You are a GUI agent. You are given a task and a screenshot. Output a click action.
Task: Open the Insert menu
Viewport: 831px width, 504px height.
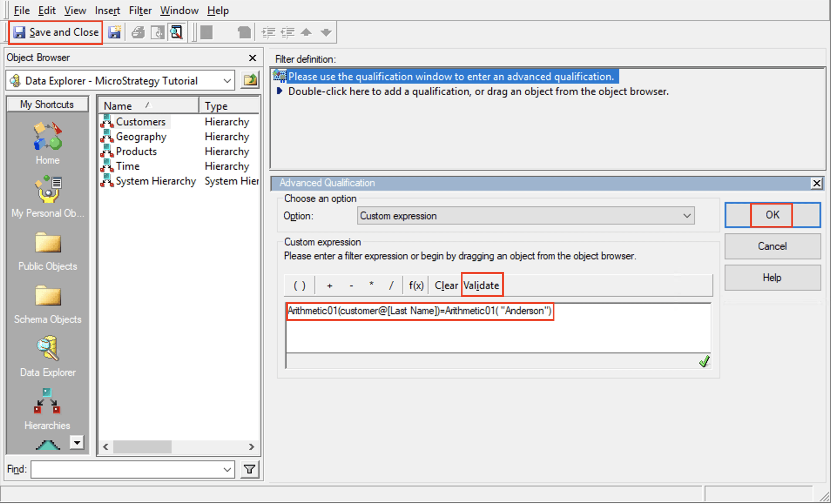(x=107, y=10)
